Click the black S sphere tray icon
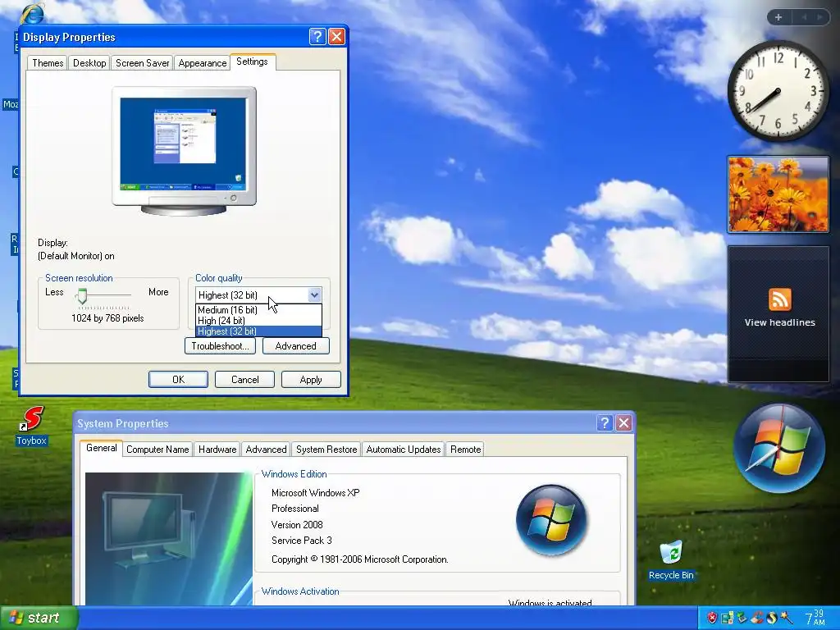 [x=771, y=618]
